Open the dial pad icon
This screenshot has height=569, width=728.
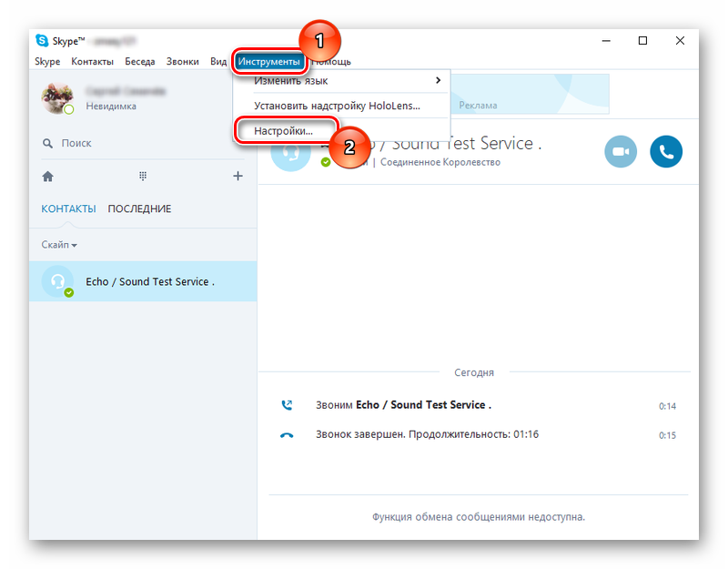click(x=143, y=176)
